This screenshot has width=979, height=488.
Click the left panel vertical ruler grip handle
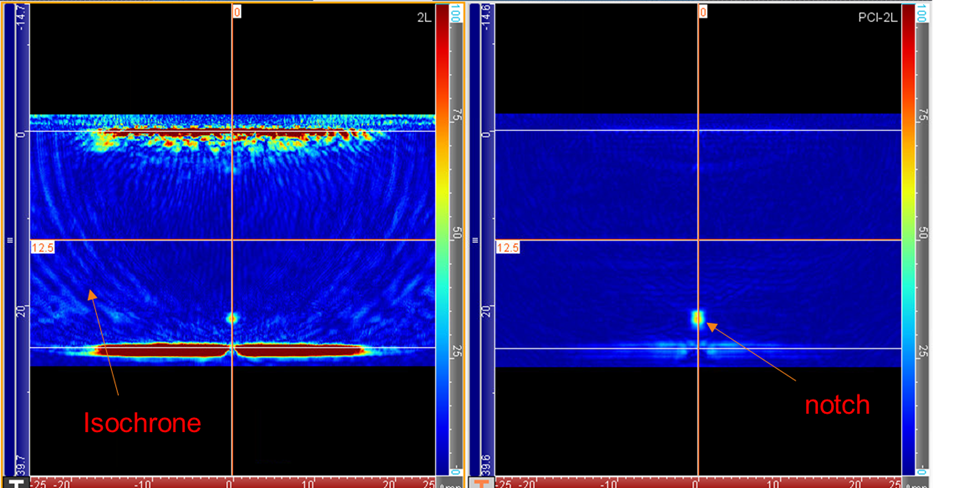[x=9, y=240]
